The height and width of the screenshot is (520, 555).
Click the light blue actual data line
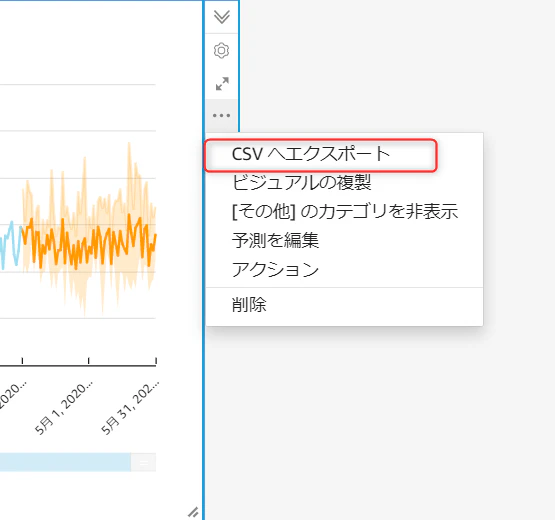(x=12, y=244)
